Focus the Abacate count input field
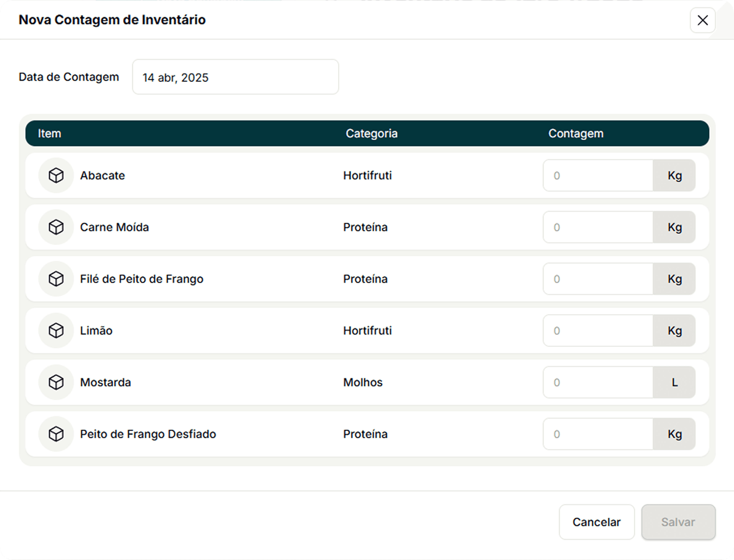 point(598,175)
